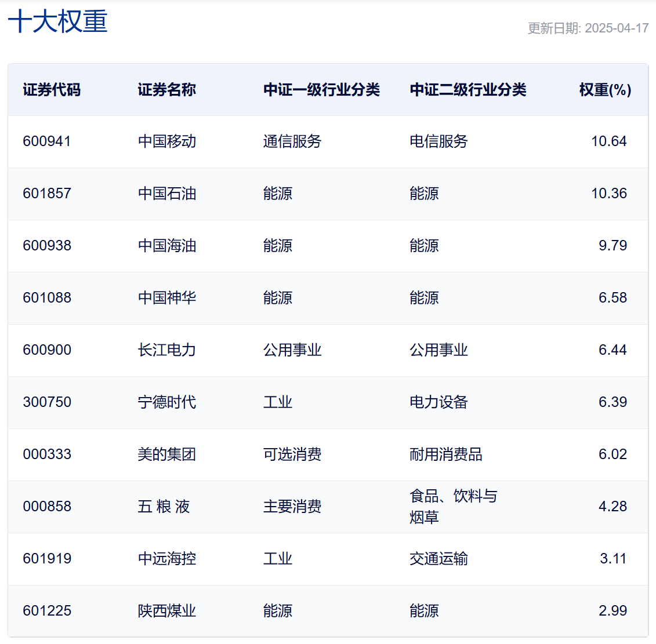Select weight value 9.79
The height and width of the screenshot is (644, 656).
(612, 245)
